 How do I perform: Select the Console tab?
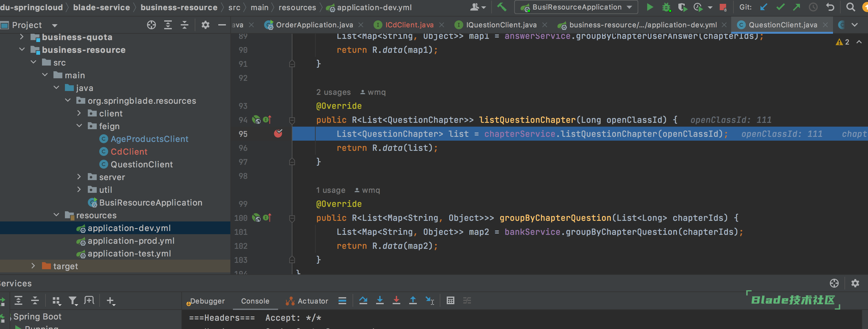255,301
